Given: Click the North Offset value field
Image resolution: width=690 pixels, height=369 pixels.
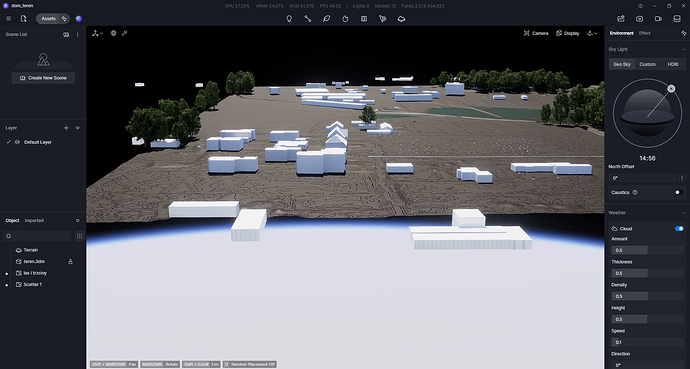Looking at the screenshot, I should 643,178.
